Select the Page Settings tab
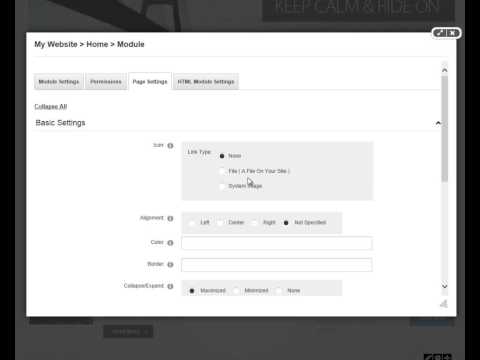 coord(150,82)
